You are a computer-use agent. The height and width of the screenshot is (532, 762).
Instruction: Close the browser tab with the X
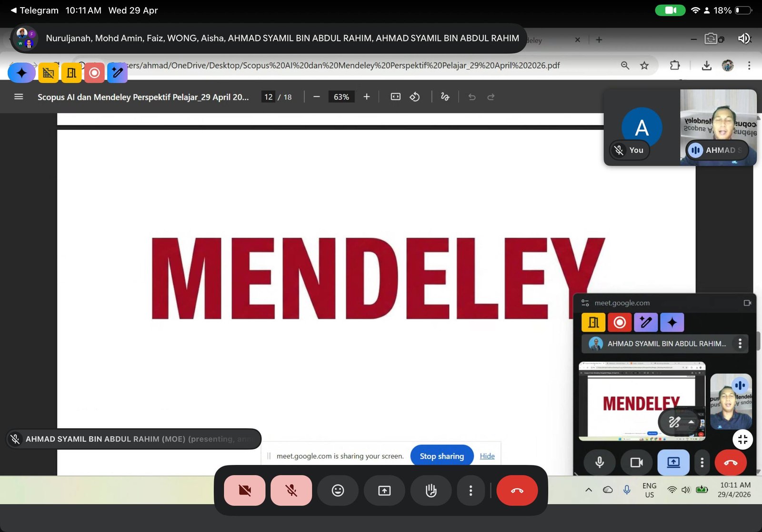578,40
